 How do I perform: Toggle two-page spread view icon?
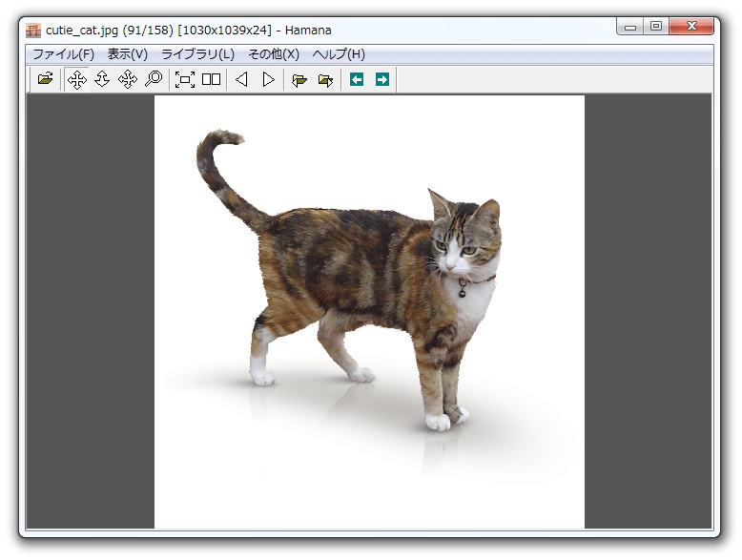(211, 79)
